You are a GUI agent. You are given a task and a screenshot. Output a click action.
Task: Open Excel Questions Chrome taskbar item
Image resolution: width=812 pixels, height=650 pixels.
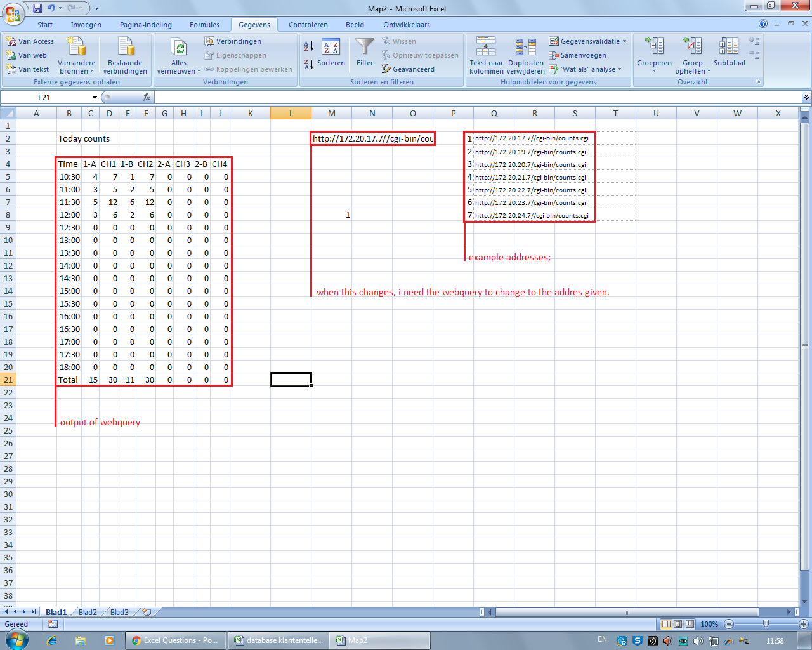tap(175, 640)
